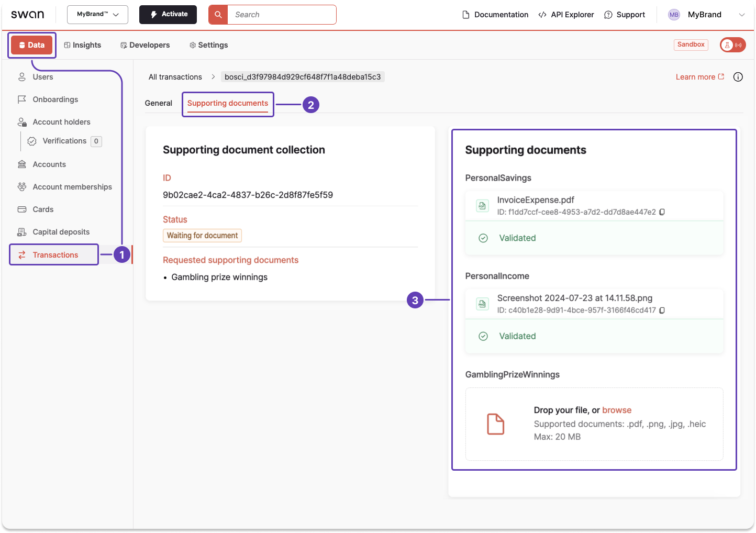Open the Supporting documents tab
This screenshot has height=533, width=756.
pos(227,103)
